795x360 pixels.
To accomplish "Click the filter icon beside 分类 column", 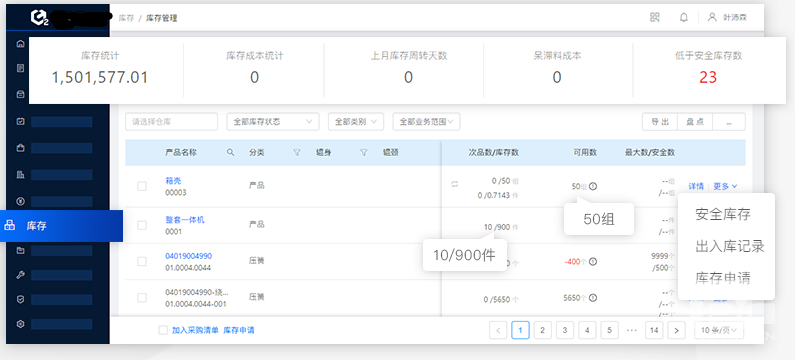I will point(297,152).
